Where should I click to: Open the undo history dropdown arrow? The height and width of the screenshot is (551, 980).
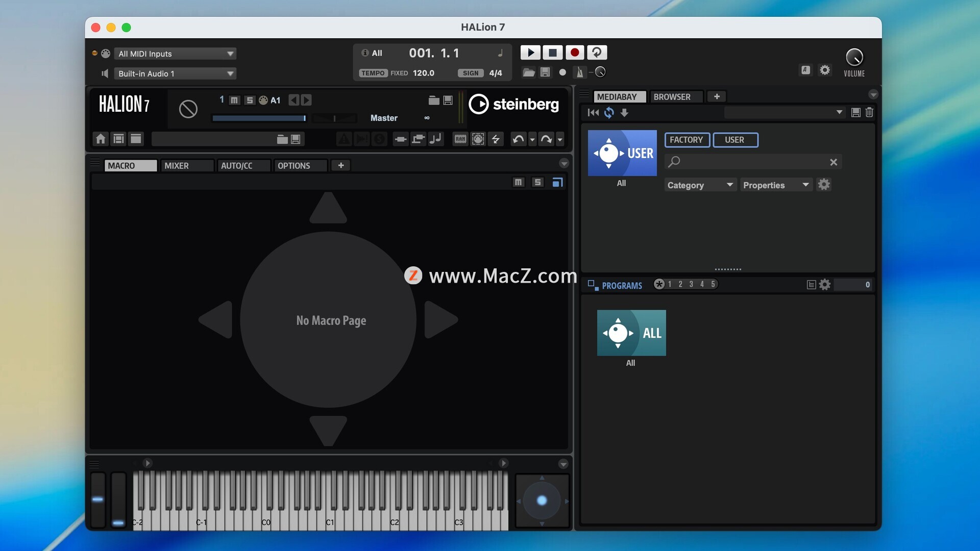(x=532, y=139)
